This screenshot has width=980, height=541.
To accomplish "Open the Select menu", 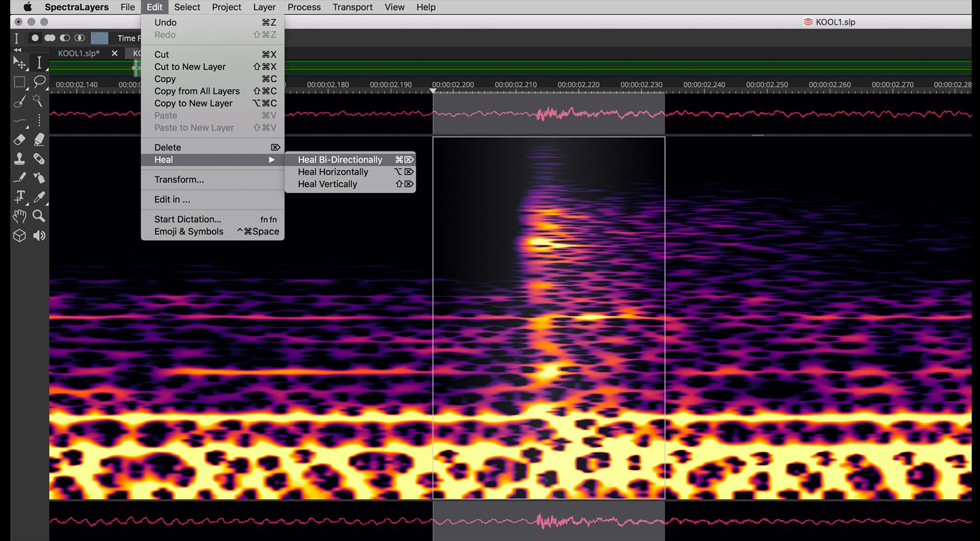I will (x=187, y=7).
